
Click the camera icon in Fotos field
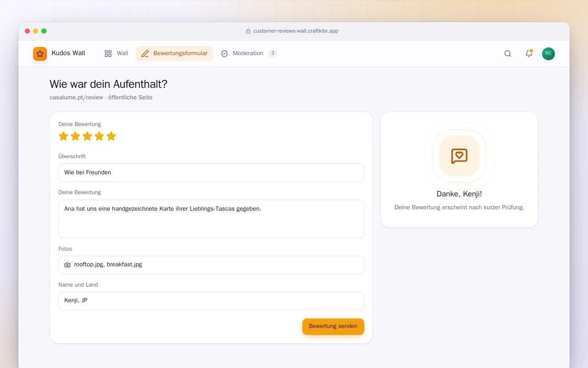(68, 265)
